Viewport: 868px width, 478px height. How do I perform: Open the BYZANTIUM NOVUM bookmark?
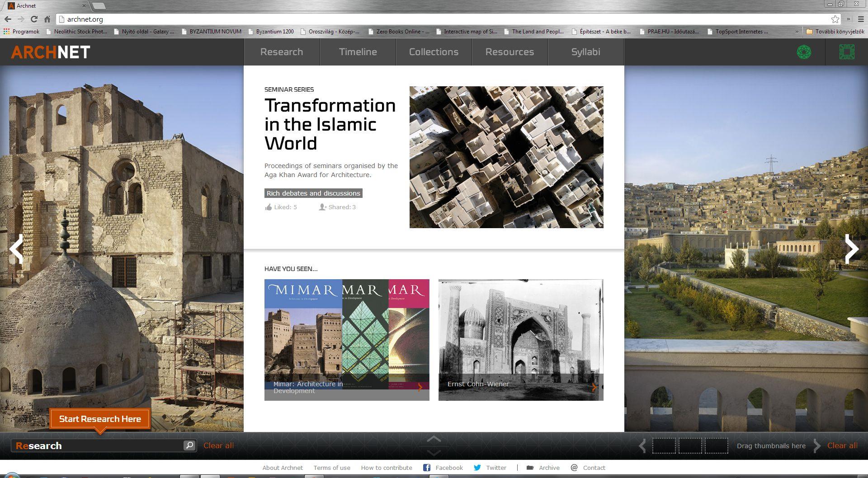(211, 31)
